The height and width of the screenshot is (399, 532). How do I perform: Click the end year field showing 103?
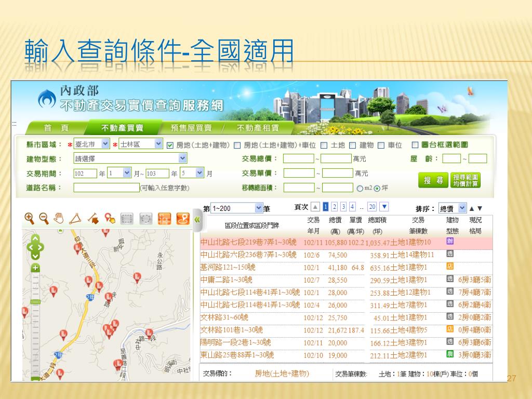[157, 174]
